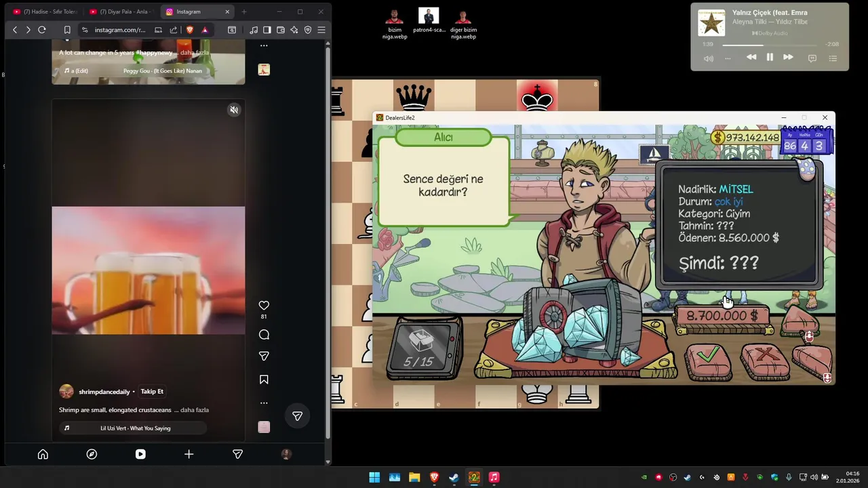Switch to the Hadise - Sıfır Tolerans tab

click(x=45, y=12)
